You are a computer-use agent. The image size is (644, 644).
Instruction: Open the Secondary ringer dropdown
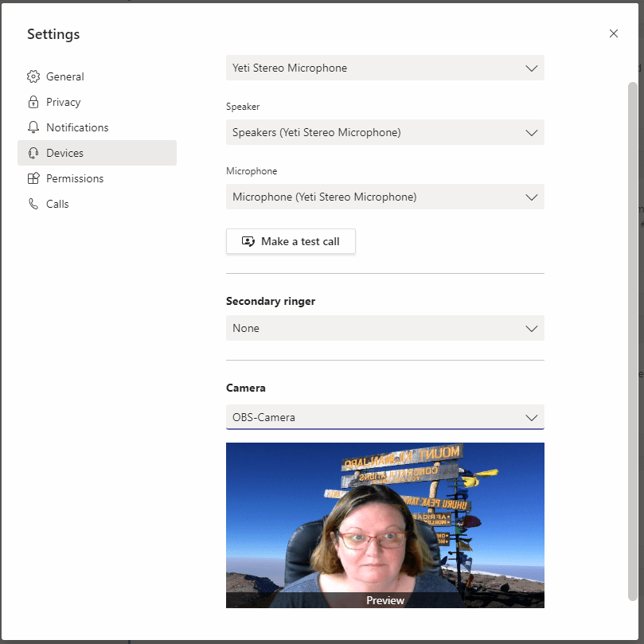click(x=384, y=328)
